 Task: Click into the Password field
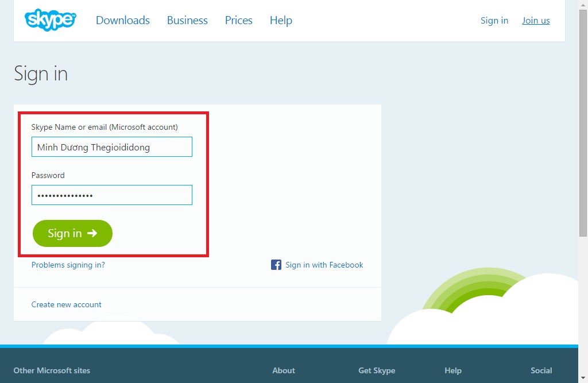tap(112, 195)
